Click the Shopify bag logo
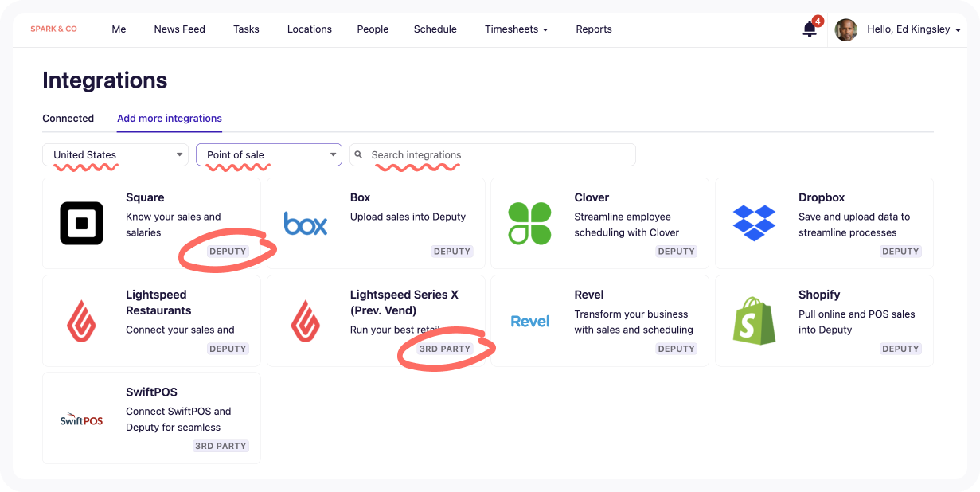Image resolution: width=980 pixels, height=492 pixels. tap(754, 321)
